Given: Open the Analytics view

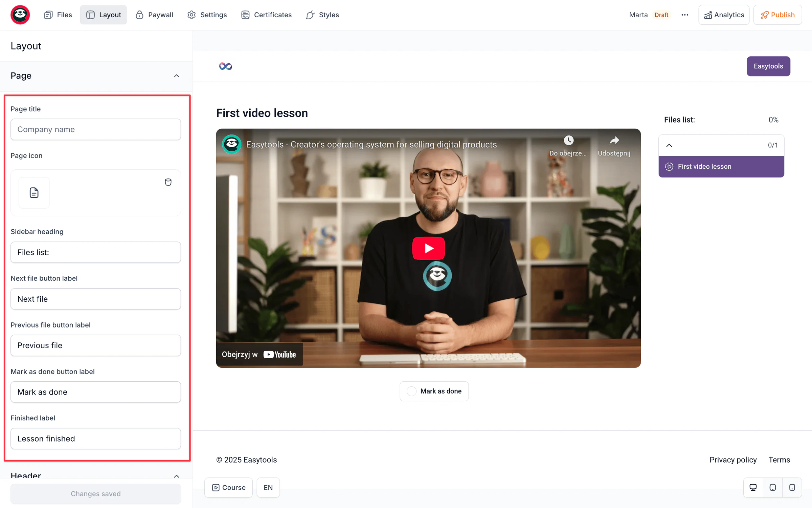Looking at the screenshot, I should tap(724, 15).
